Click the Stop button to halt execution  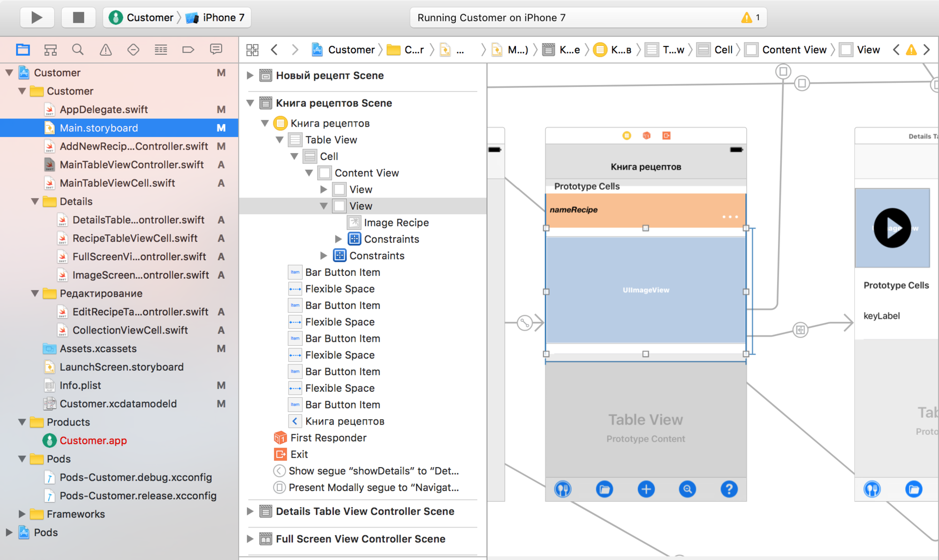click(78, 17)
